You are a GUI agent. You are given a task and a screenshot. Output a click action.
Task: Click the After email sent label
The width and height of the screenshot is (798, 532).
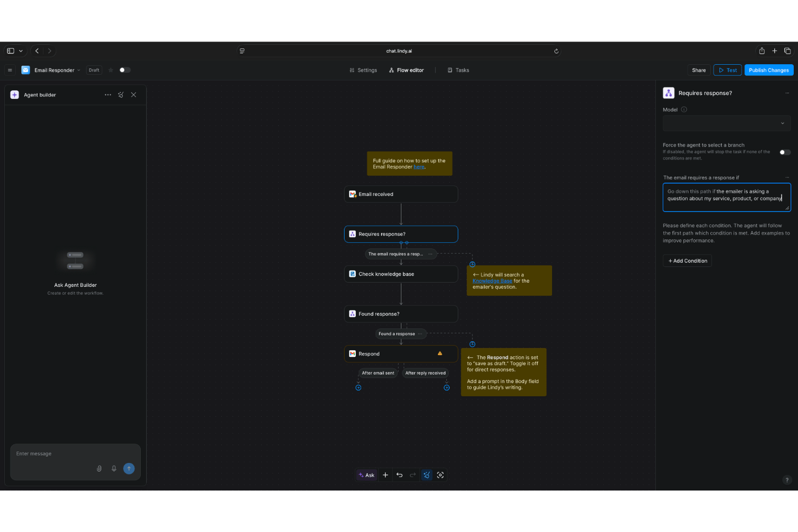(378, 373)
